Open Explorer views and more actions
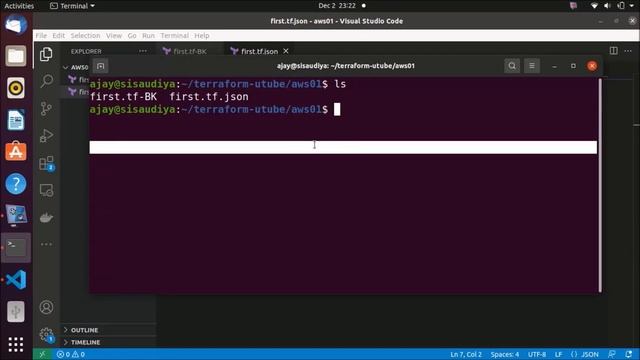The width and height of the screenshot is (640, 360). (142, 51)
